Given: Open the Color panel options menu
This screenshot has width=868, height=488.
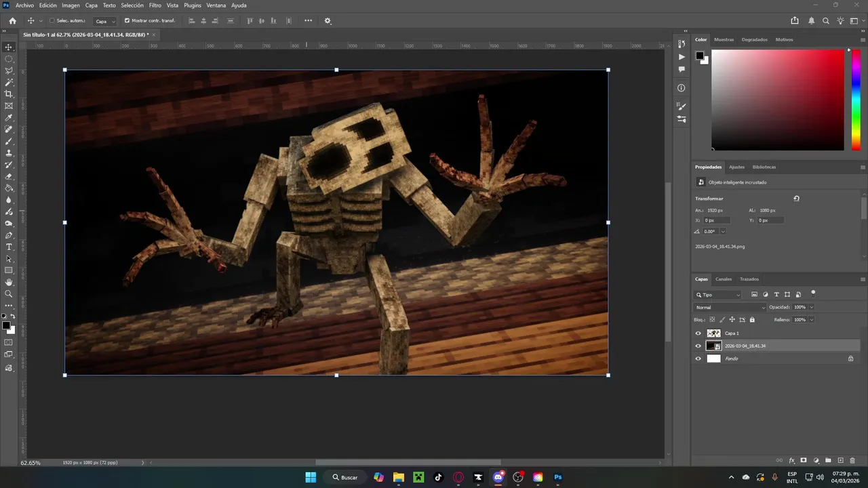Looking at the screenshot, I should coord(863,39).
